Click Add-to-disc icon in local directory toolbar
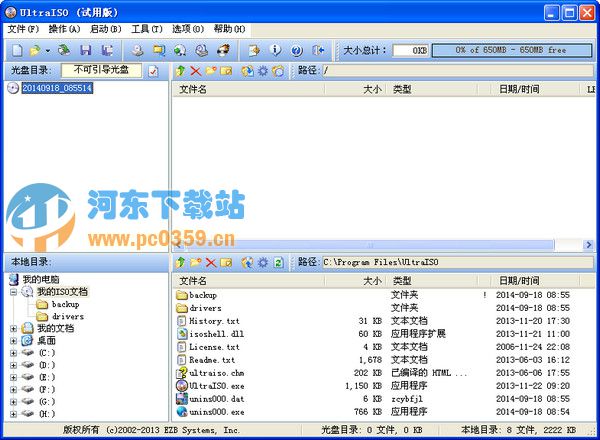The height and width of the screenshot is (440, 600). click(x=247, y=262)
